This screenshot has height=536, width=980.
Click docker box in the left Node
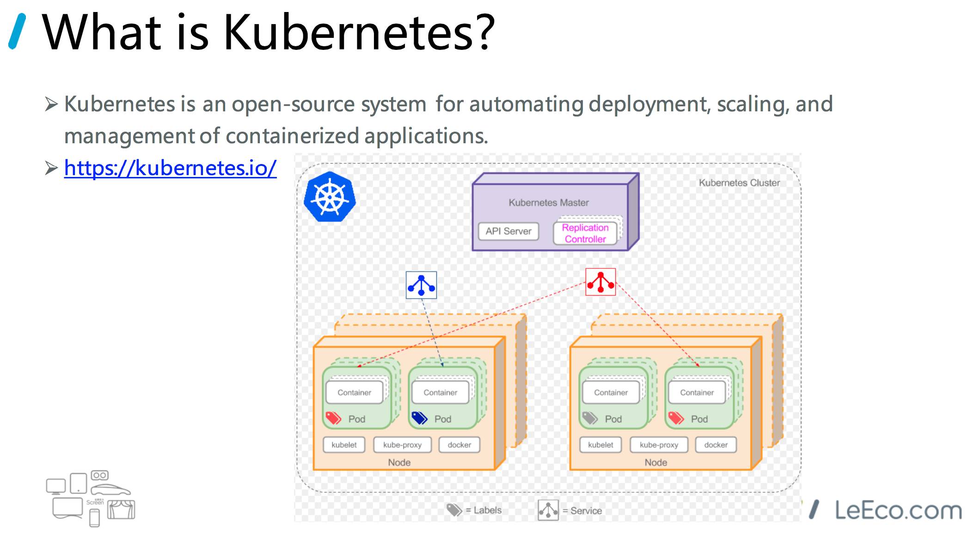click(459, 445)
